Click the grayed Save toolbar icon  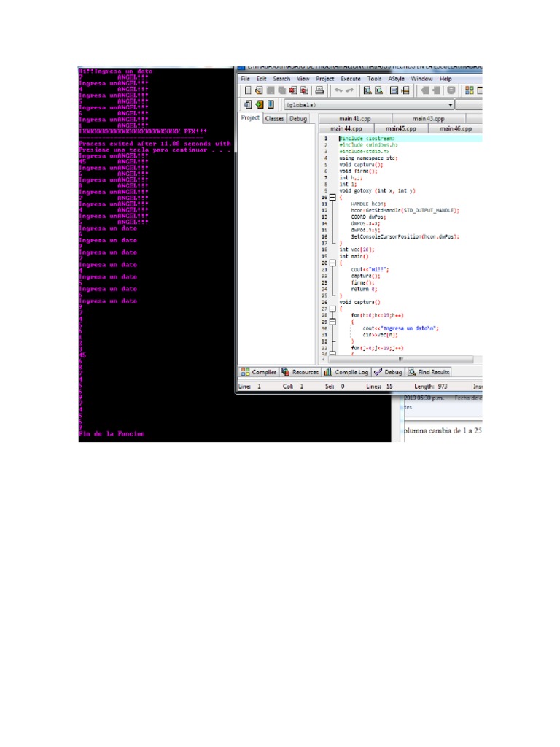[270, 90]
